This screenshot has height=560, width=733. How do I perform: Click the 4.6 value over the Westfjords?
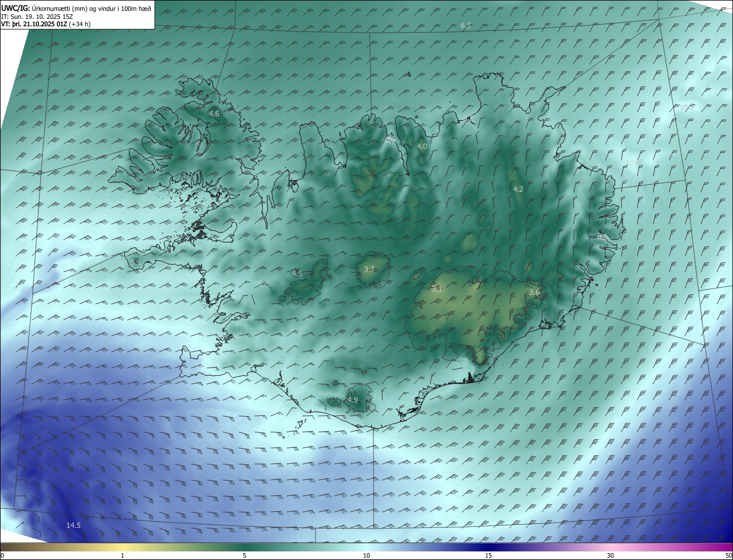point(214,114)
